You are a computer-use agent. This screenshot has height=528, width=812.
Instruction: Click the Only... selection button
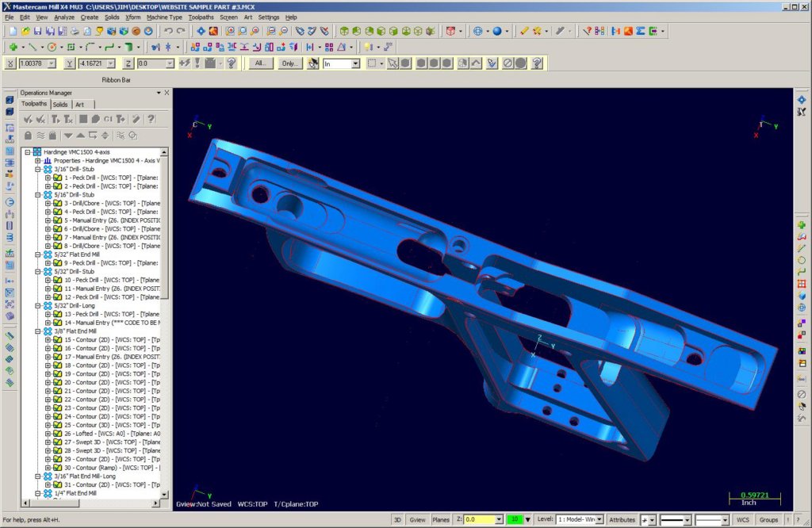[289, 63]
